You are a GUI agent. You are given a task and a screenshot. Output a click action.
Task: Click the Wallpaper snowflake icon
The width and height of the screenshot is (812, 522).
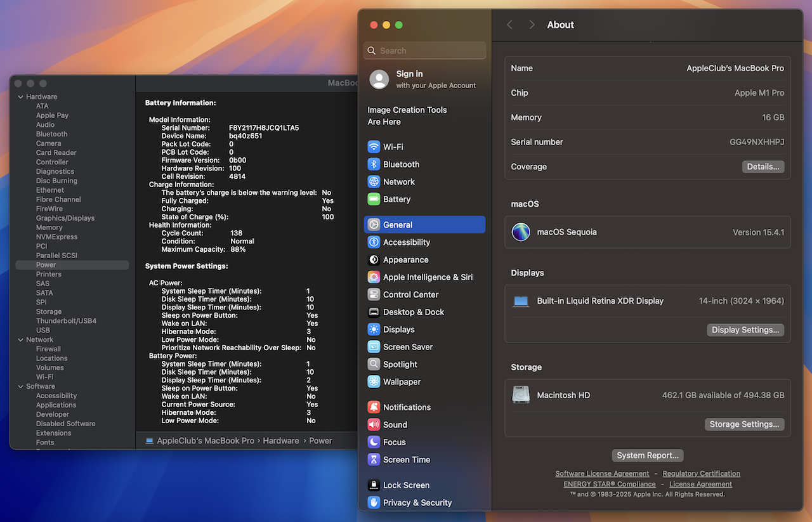[x=374, y=382]
